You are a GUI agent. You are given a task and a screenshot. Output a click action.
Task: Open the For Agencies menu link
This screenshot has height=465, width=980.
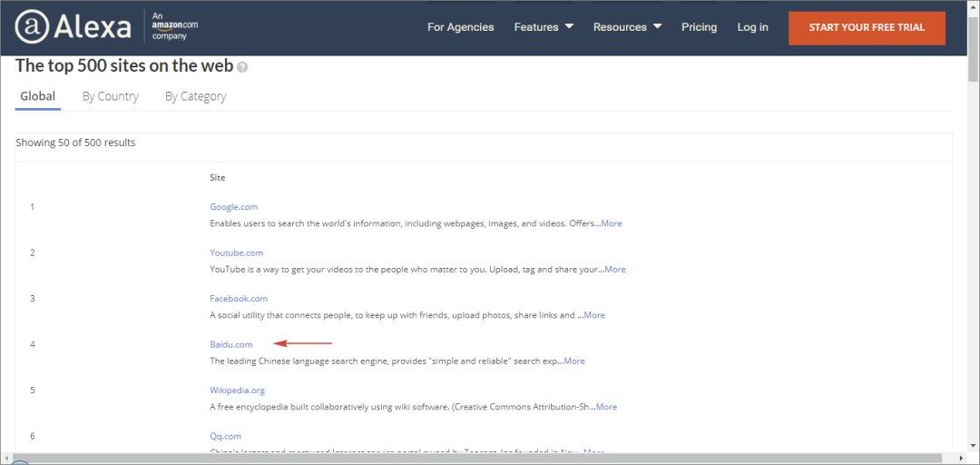pos(461,27)
